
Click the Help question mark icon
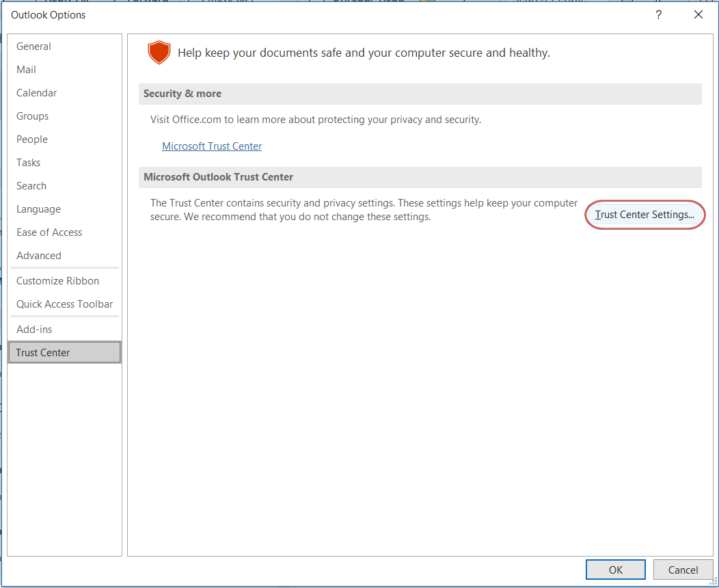click(658, 14)
